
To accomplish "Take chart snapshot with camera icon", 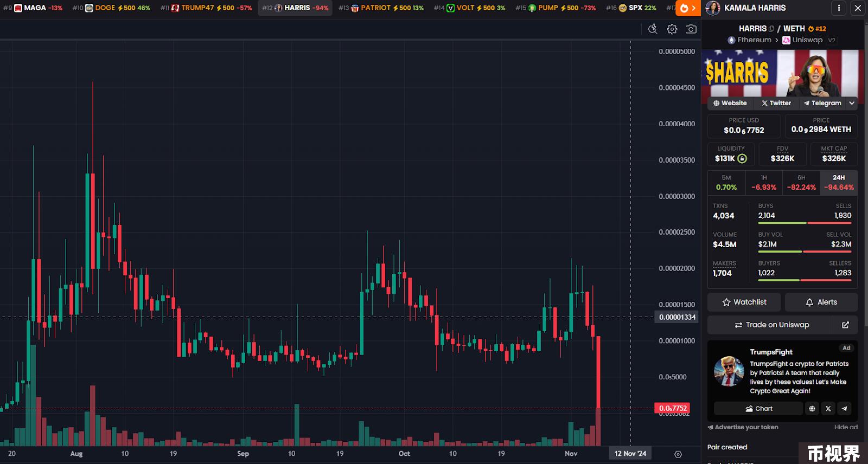I will pyautogui.click(x=691, y=29).
